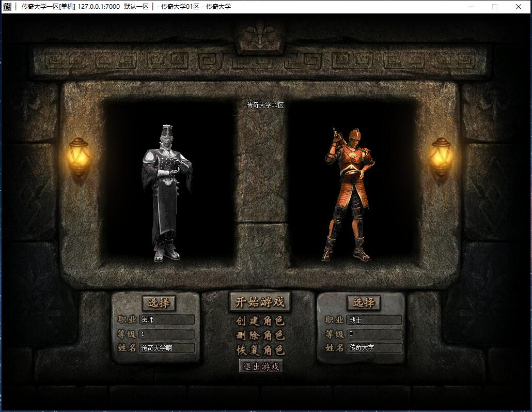Click the application icon in title bar
Image resolution: width=532 pixels, height=412 pixels.
[x=7, y=6]
